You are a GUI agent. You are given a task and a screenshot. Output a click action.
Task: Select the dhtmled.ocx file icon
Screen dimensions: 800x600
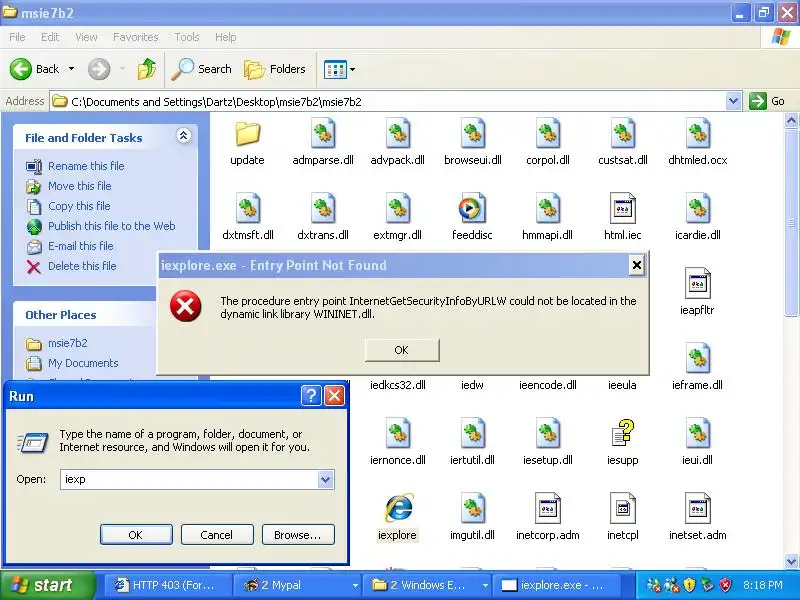697,134
